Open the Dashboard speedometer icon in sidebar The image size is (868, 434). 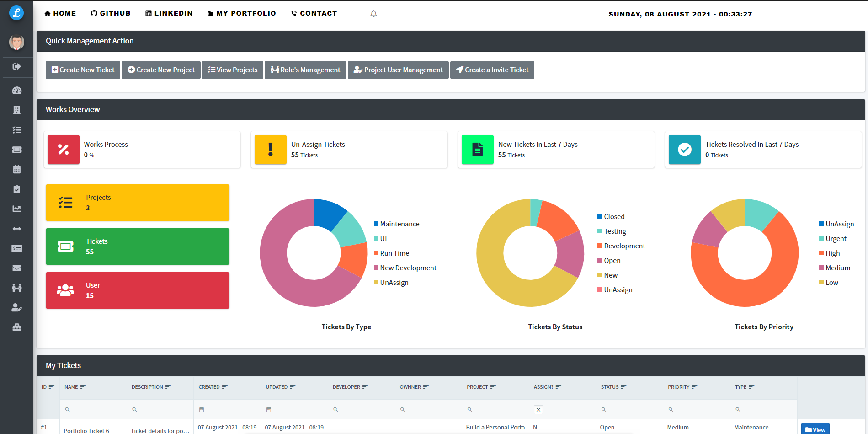pyautogui.click(x=17, y=90)
